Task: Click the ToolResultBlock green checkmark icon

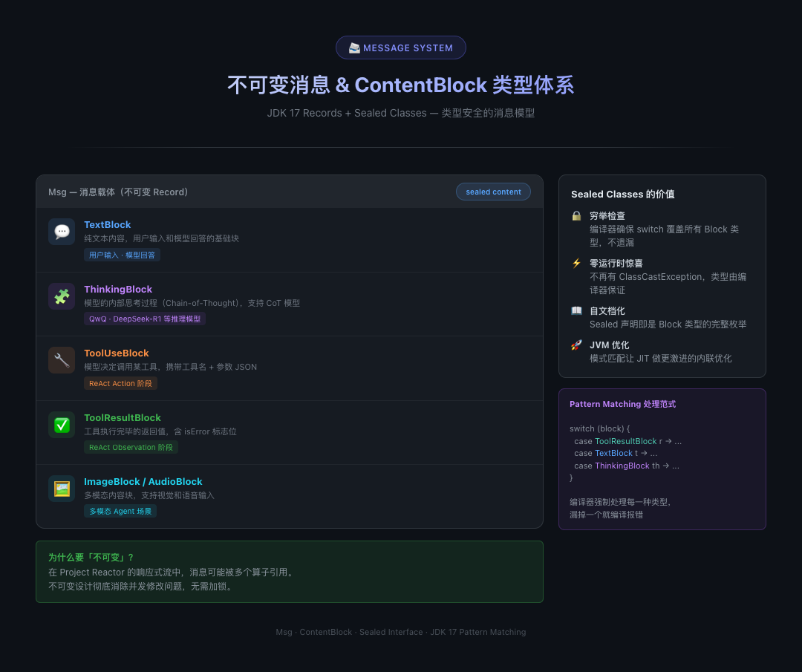Action: coord(62,425)
